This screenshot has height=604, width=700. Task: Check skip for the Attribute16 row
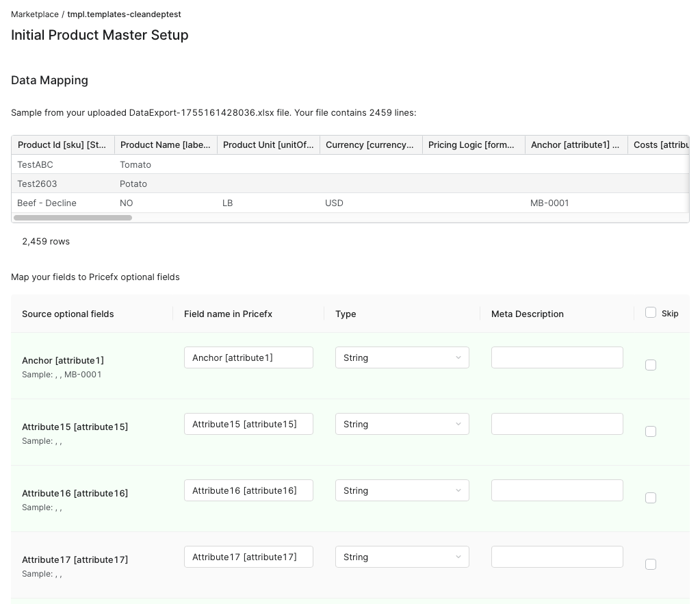coord(651,498)
